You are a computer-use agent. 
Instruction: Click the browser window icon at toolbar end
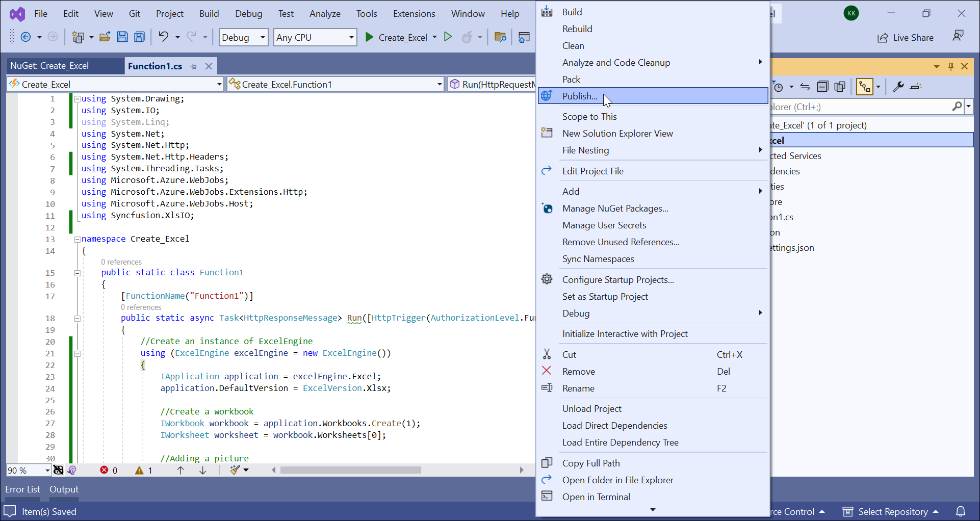click(x=524, y=37)
